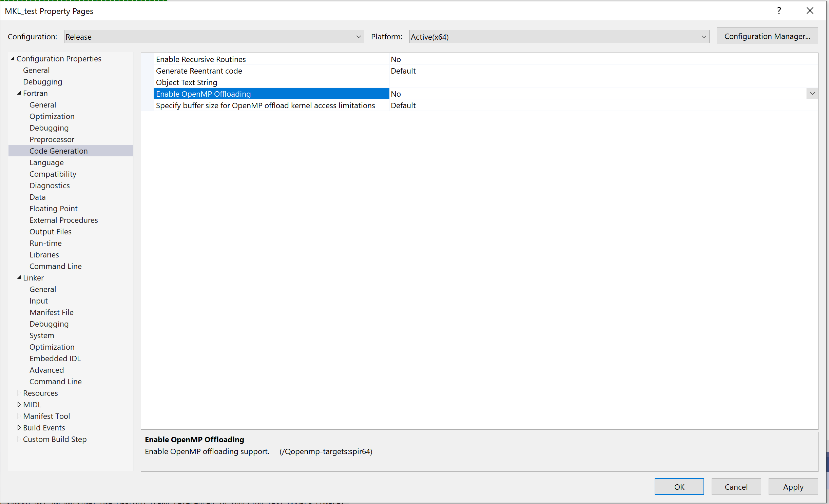Viewport: 829px width, 504px height.
Task: Click the Apply button
Action: click(x=793, y=486)
